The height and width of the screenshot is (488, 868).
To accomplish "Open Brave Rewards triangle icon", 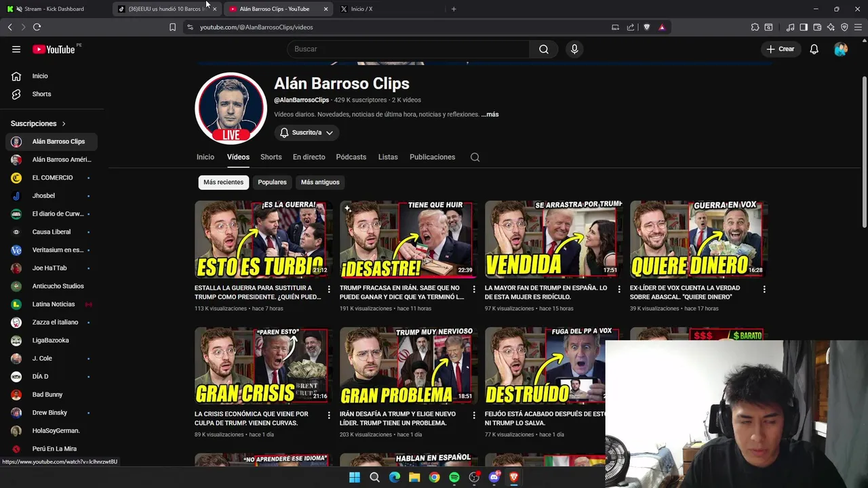I will 662,27.
